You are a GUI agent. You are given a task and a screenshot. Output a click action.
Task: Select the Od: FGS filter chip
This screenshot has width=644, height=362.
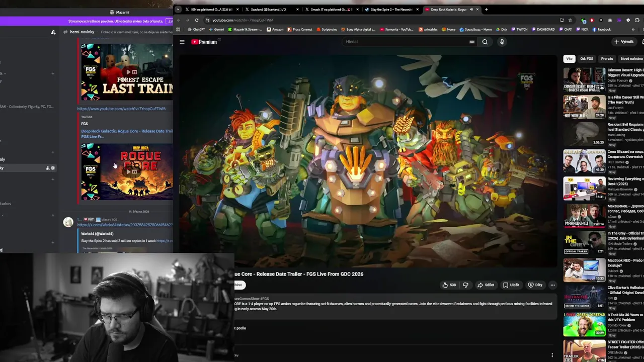587,59
